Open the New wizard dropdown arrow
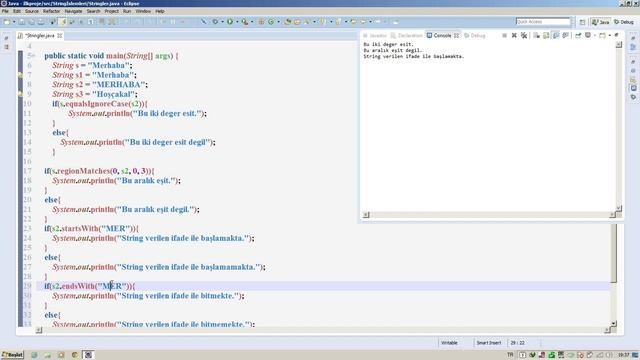Image resolution: width=640 pixels, height=360 pixels. (14, 22)
